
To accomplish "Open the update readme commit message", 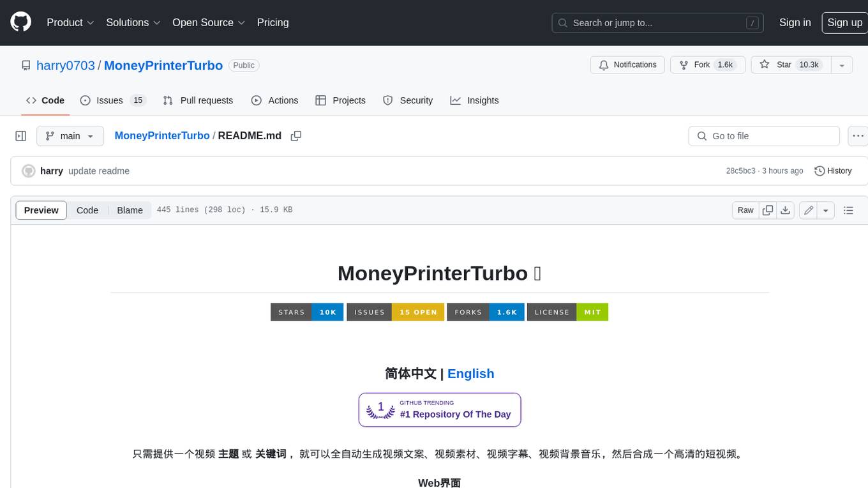I will (99, 171).
